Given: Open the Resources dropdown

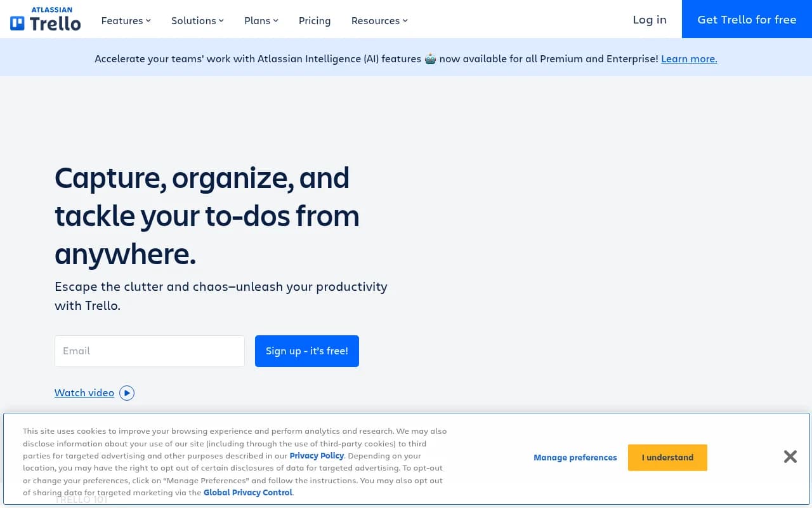Looking at the screenshot, I should [x=379, y=20].
